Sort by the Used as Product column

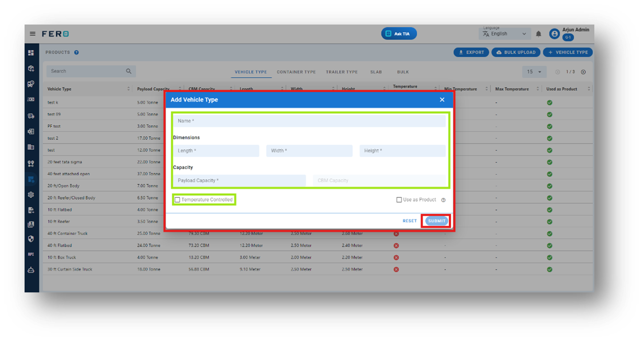(588, 89)
